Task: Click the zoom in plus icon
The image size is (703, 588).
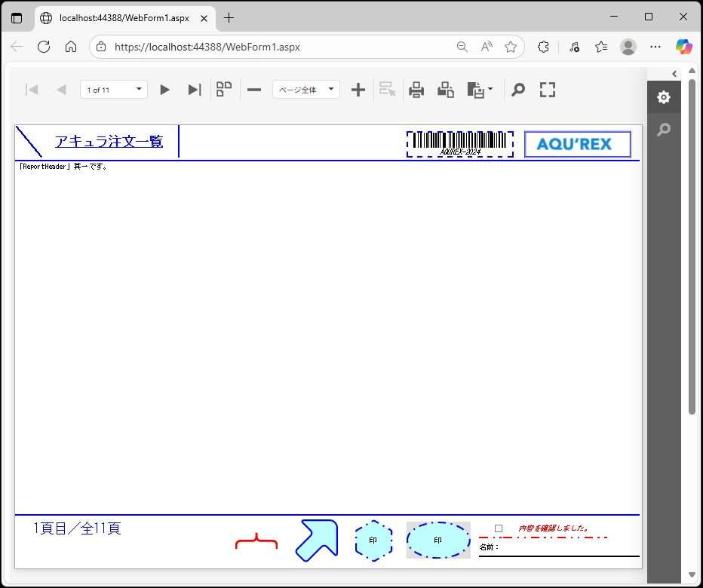Action: point(358,90)
